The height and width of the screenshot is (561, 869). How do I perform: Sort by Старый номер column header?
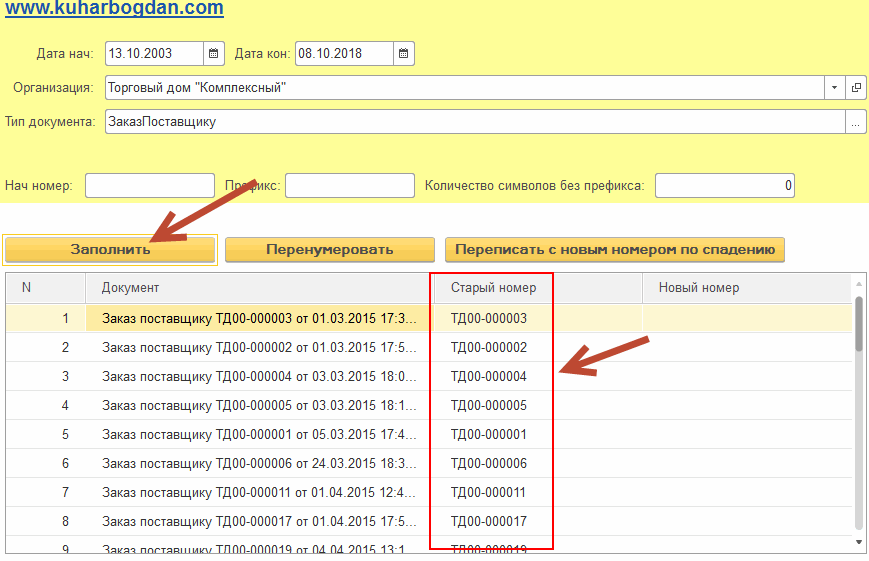(493, 288)
